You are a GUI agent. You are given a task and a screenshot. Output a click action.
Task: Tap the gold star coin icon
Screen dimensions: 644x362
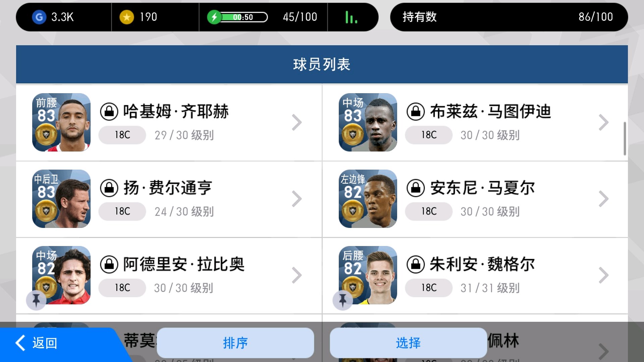point(127,17)
